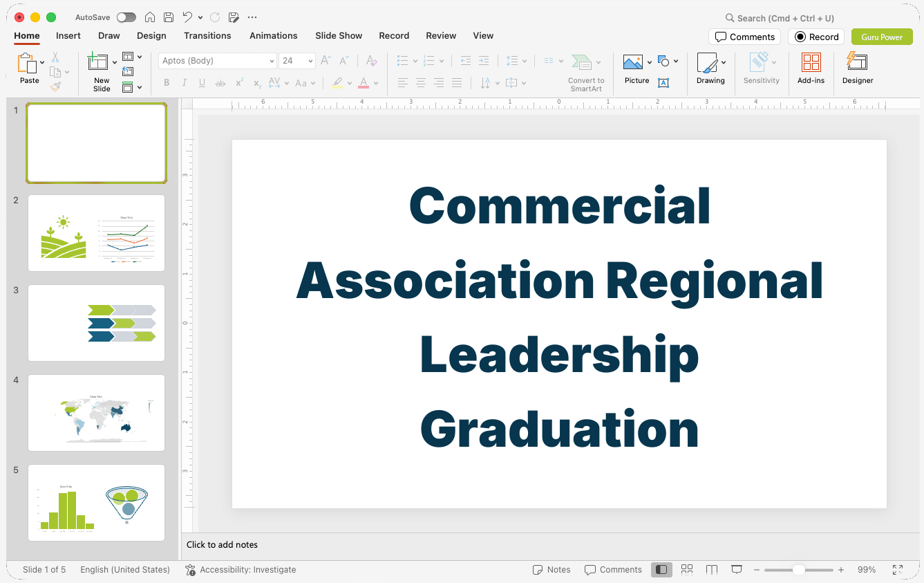
Task: Expand the New Slide layouts arrow
Action: coord(115,63)
